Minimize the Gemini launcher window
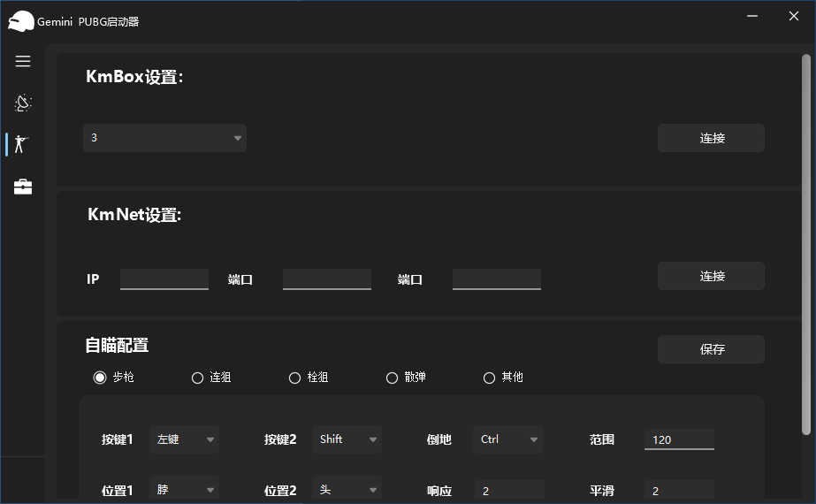 point(751,17)
